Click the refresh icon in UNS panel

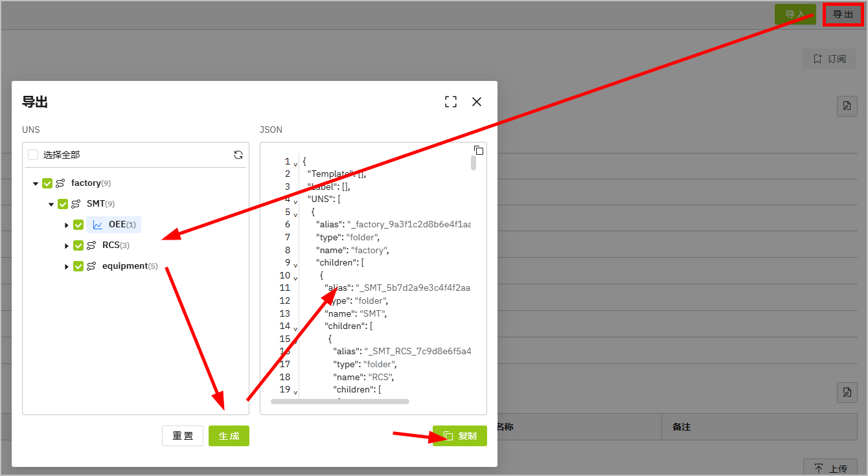pos(238,155)
